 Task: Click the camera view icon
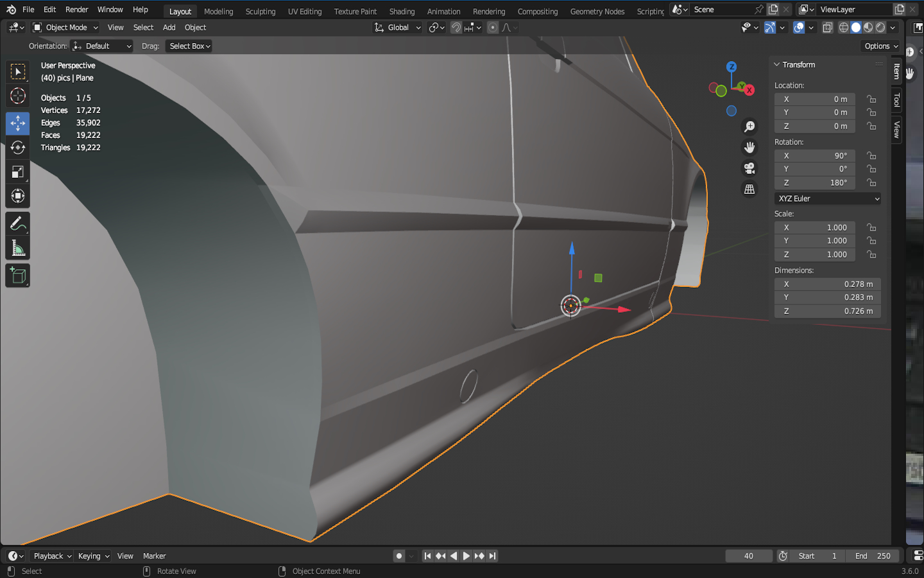coord(749,168)
